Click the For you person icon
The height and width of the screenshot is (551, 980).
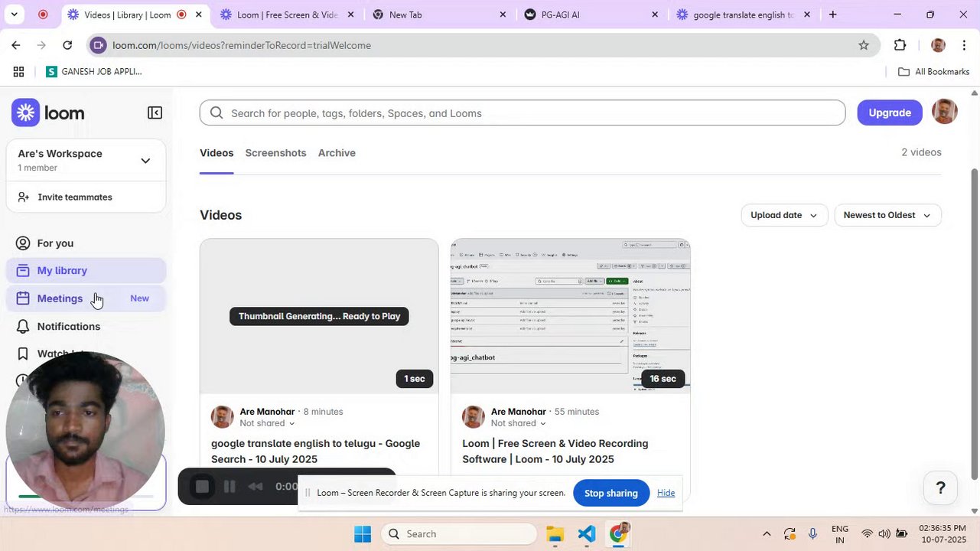tap(23, 243)
